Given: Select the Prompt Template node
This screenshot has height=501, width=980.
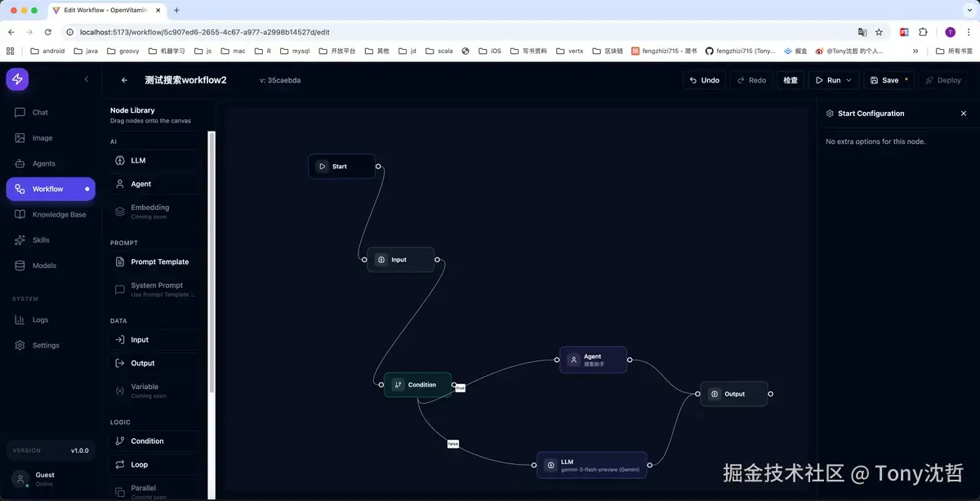Looking at the screenshot, I should point(158,262).
